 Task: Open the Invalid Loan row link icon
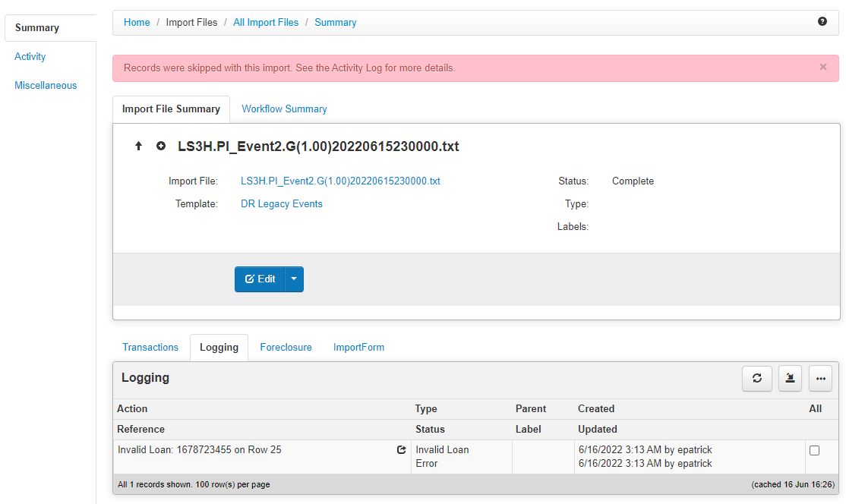pos(402,449)
